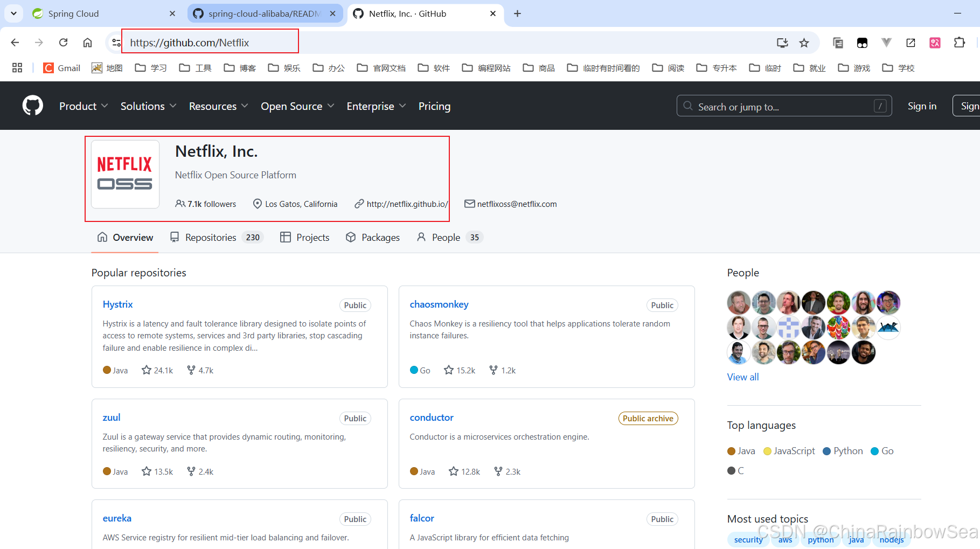Expand the Open Source dropdown

pyautogui.click(x=297, y=106)
